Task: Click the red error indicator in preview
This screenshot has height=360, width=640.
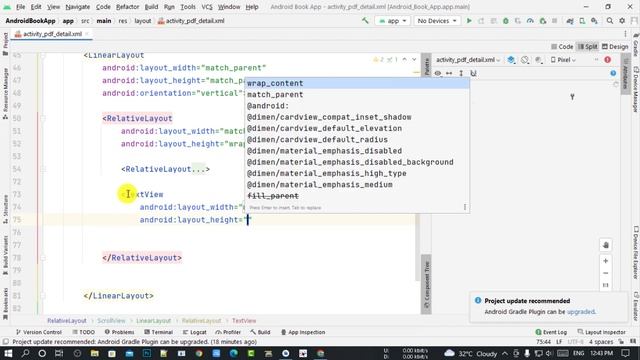Action: 607,60
